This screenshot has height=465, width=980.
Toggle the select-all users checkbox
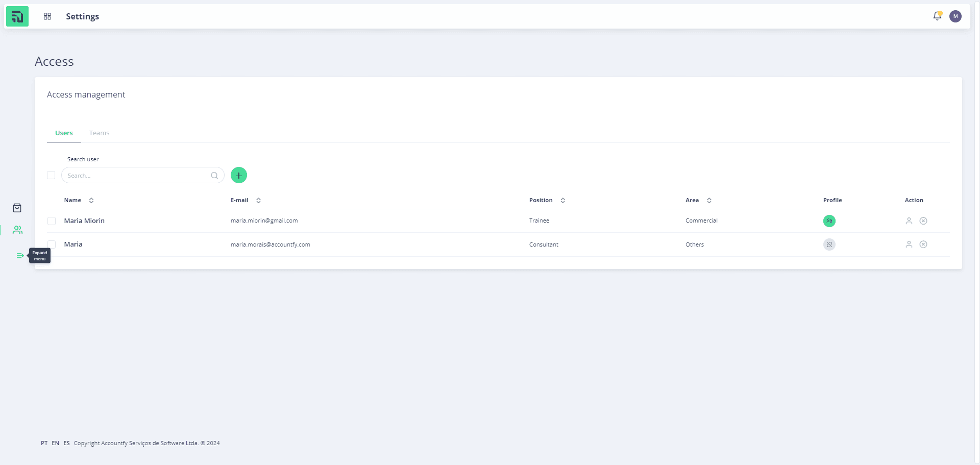pyautogui.click(x=51, y=175)
